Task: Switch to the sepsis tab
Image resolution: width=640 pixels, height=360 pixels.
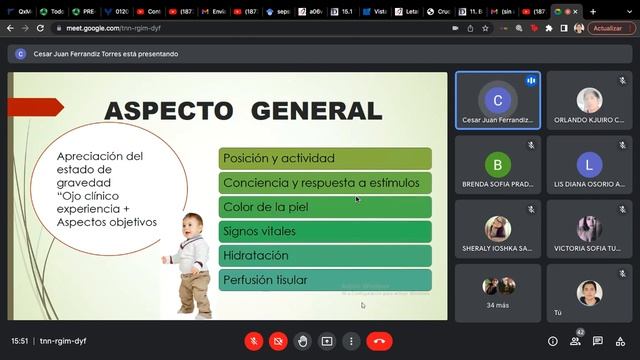Action: 278,12
